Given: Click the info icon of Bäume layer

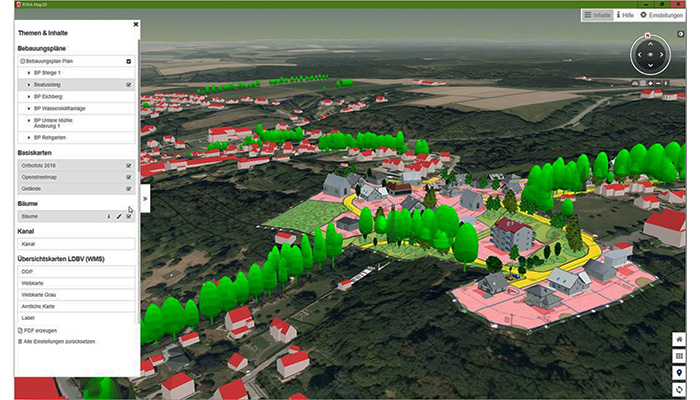Looking at the screenshot, I should [109, 216].
